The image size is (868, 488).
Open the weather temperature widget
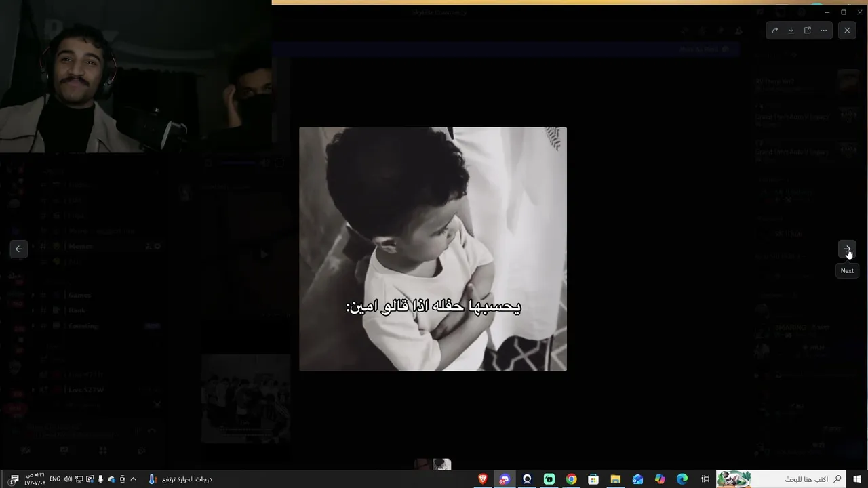pyautogui.click(x=180, y=479)
